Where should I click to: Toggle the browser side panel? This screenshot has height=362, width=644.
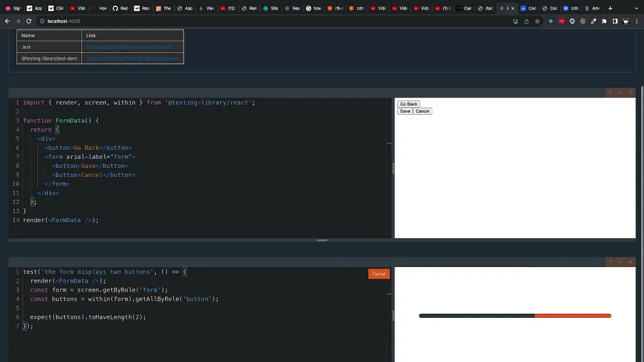(615, 21)
